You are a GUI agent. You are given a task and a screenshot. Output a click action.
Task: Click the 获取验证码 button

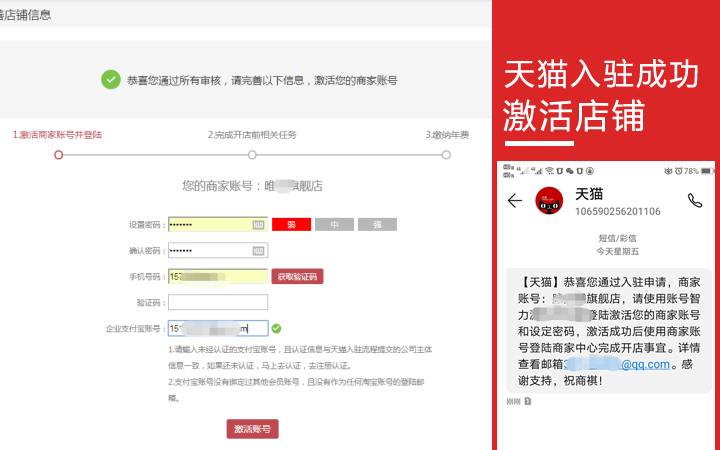[297, 276]
